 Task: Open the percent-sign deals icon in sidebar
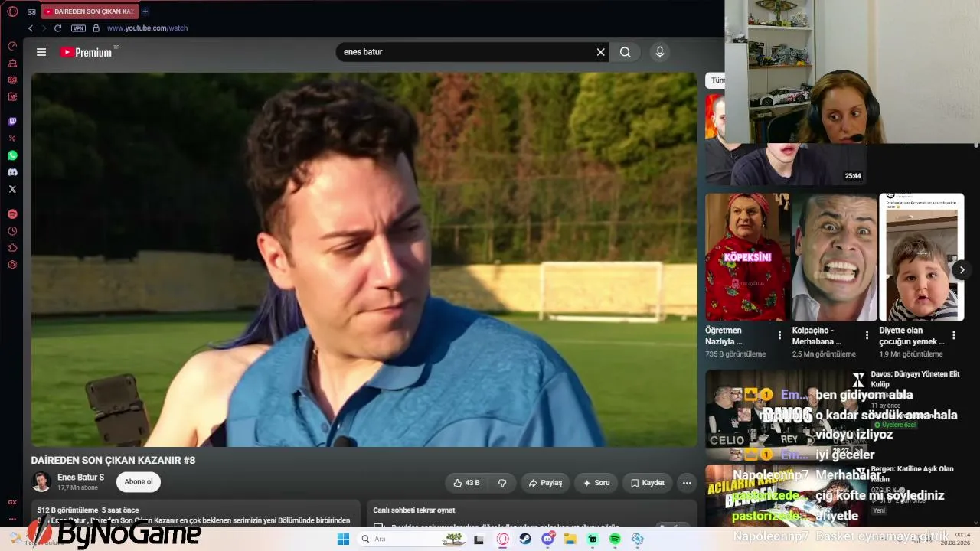12,139
